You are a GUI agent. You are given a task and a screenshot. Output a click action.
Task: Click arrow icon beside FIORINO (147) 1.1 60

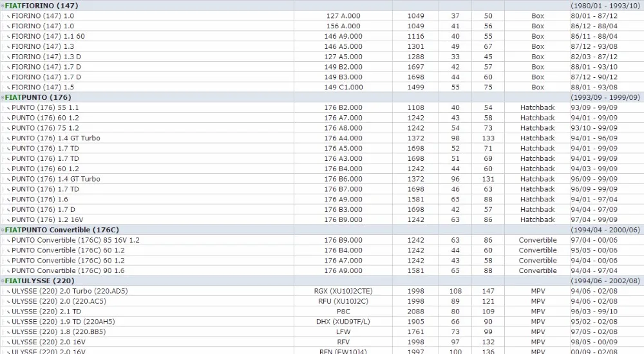pyautogui.click(x=8, y=37)
